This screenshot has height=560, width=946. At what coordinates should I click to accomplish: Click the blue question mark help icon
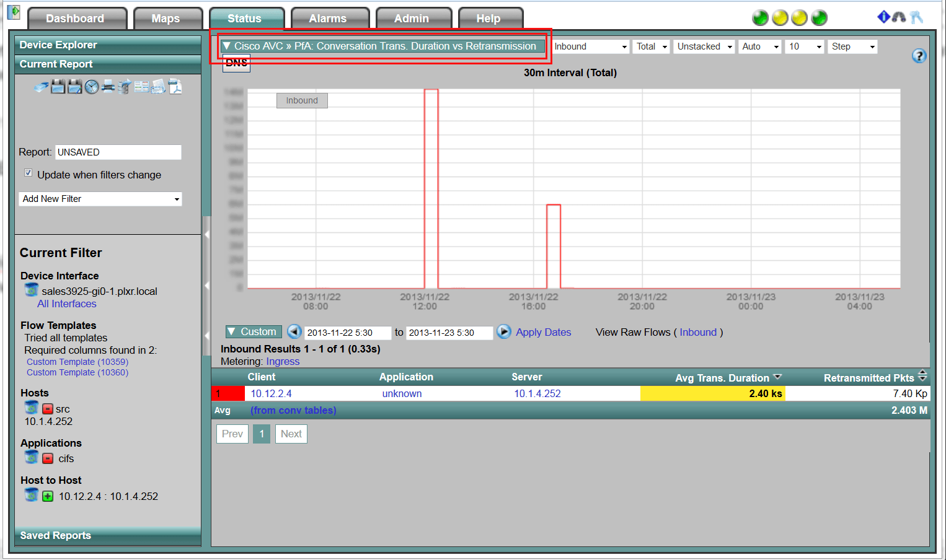pyautogui.click(x=919, y=56)
